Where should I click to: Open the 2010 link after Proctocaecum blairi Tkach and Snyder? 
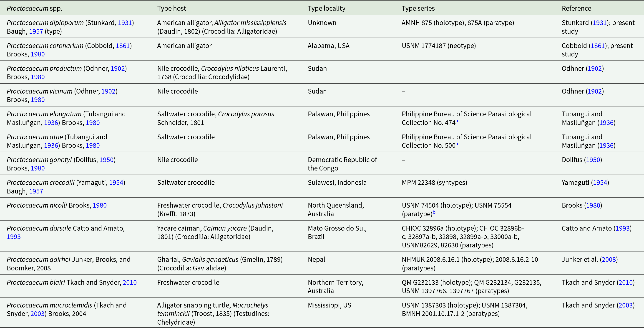(x=130, y=282)
